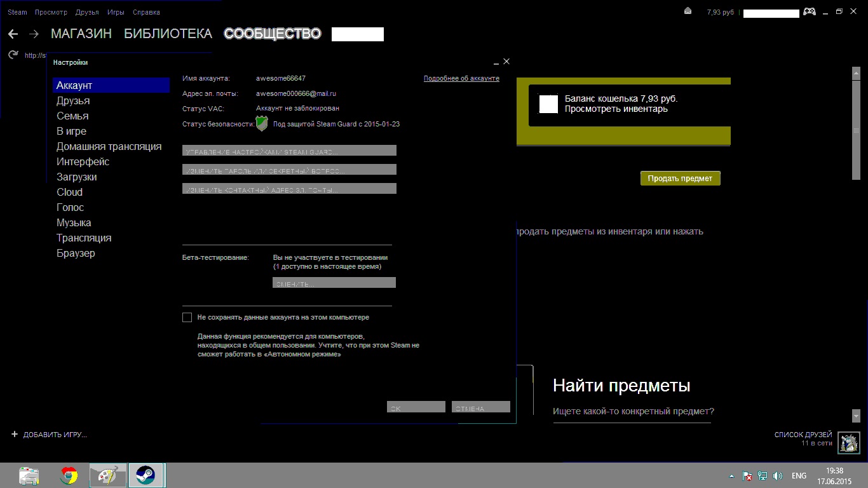Click the account name awesome66647
Viewport: 868px width, 488px height.
pyautogui.click(x=281, y=78)
